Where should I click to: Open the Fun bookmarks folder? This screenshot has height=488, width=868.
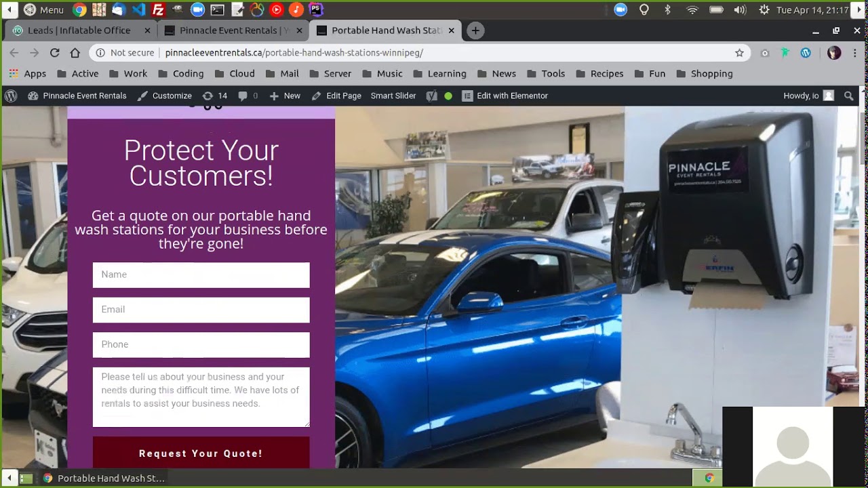pyautogui.click(x=650, y=73)
